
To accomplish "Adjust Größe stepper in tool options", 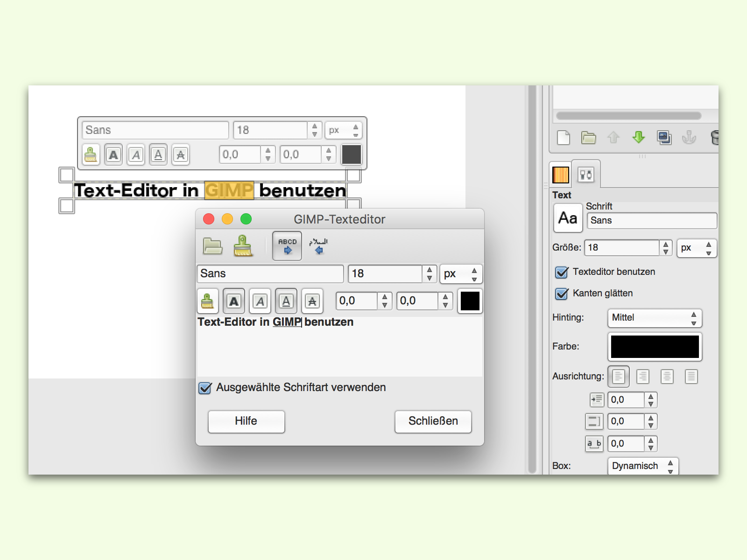I will click(666, 248).
